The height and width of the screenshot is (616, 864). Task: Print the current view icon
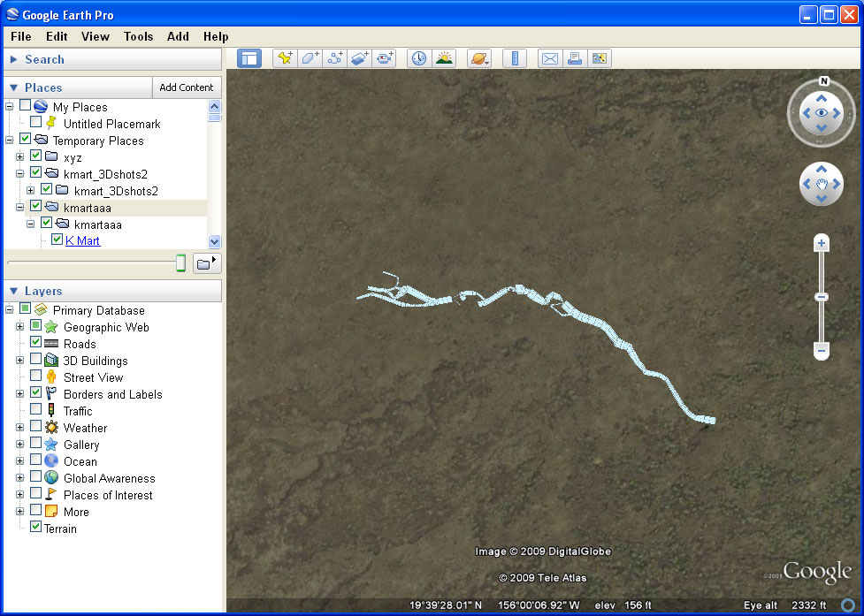(575, 58)
